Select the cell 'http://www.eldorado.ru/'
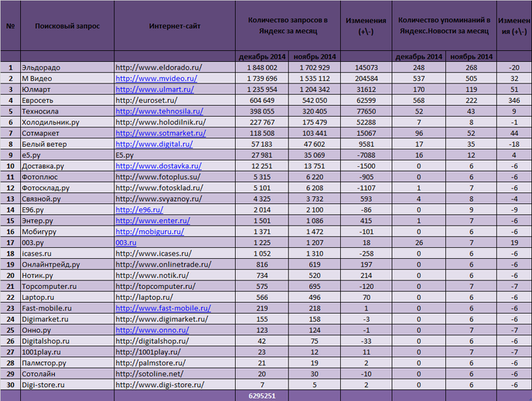Screen dimensions: 532x401 pos(175,67)
